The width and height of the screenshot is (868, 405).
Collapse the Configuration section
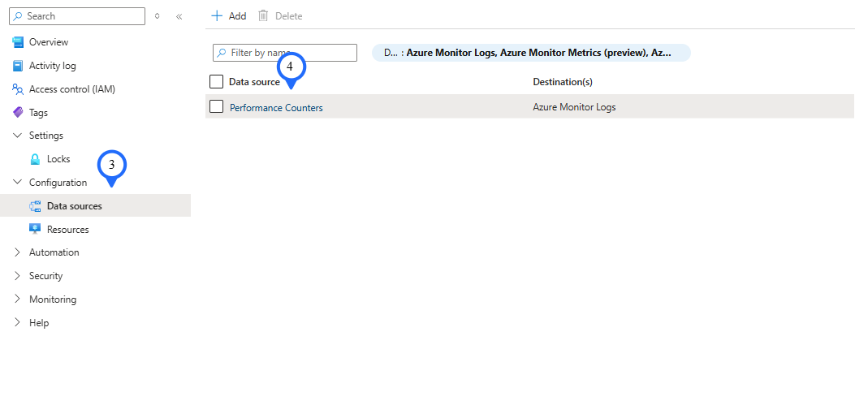point(18,183)
